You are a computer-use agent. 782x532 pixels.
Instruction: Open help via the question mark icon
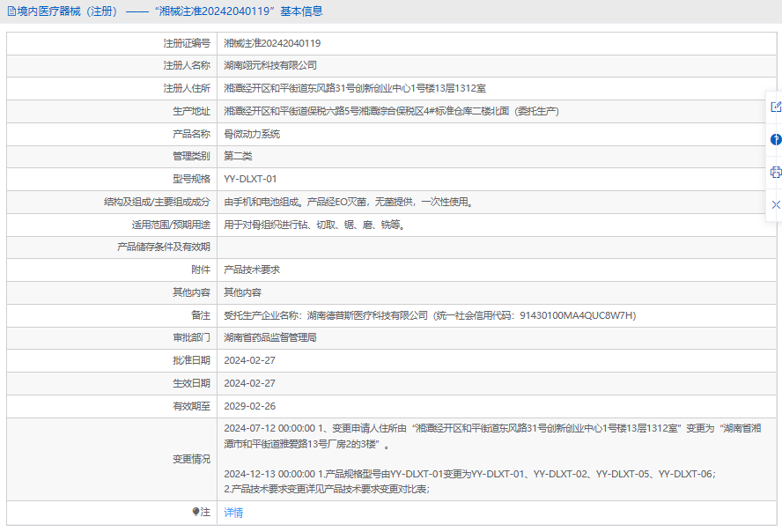point(776,140)
